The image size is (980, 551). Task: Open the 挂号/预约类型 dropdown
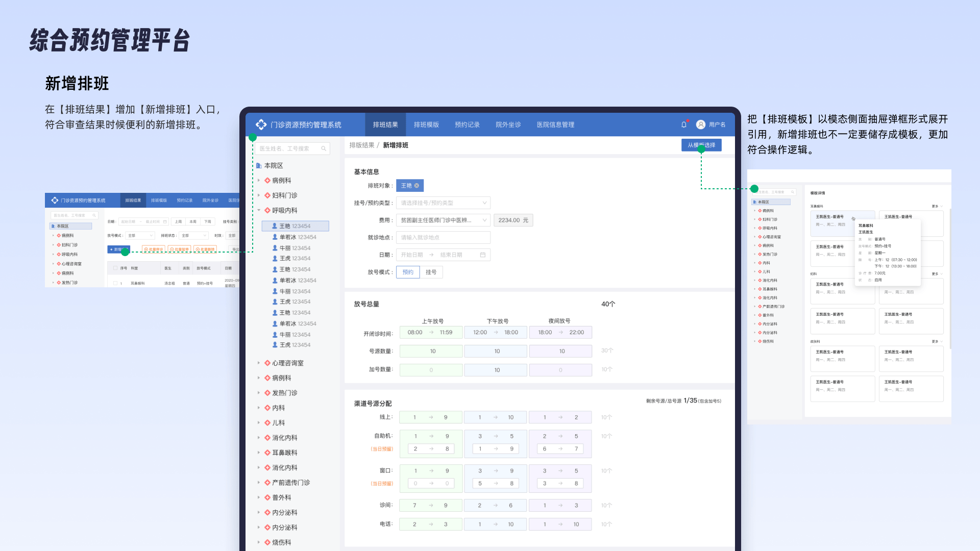coord(443,203)
